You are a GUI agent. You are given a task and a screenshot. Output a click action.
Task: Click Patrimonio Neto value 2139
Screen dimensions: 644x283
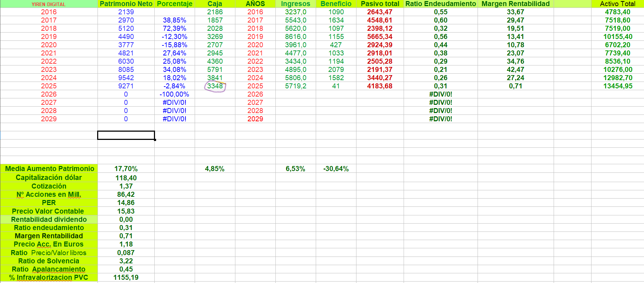tap(126, 12)
